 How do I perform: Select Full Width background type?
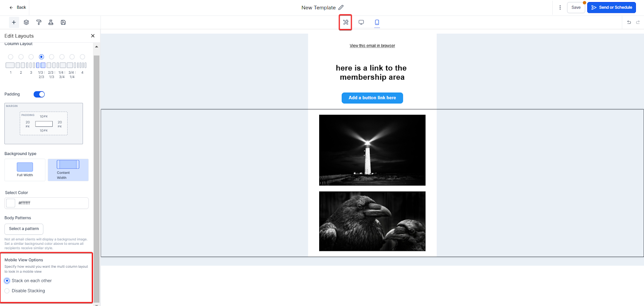point(25,170)
